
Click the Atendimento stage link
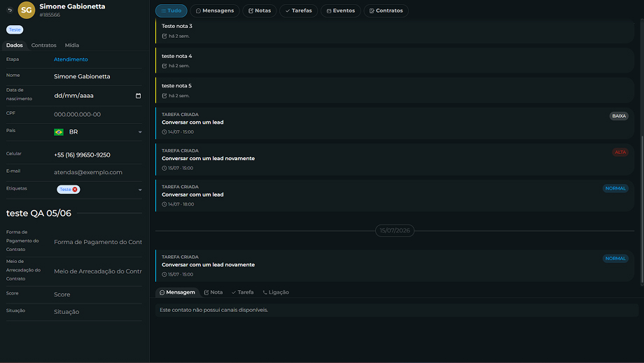[71, 59]
